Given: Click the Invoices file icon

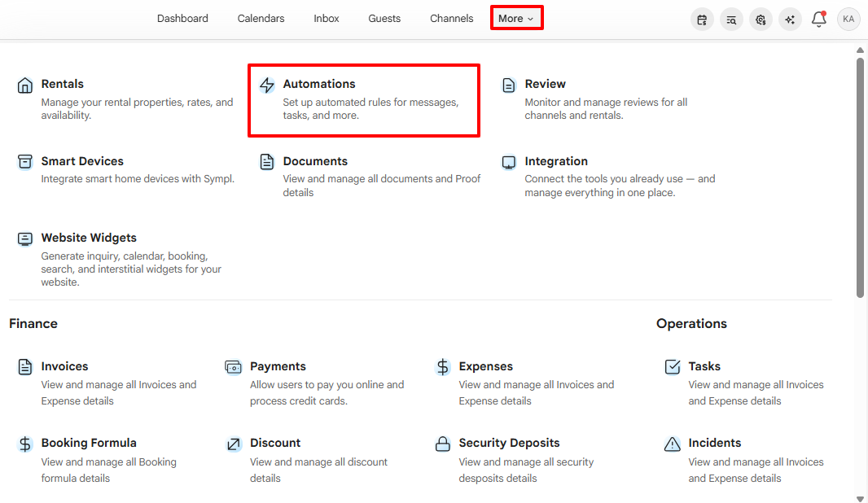Looking at the screenshot, I should [25, 367].
